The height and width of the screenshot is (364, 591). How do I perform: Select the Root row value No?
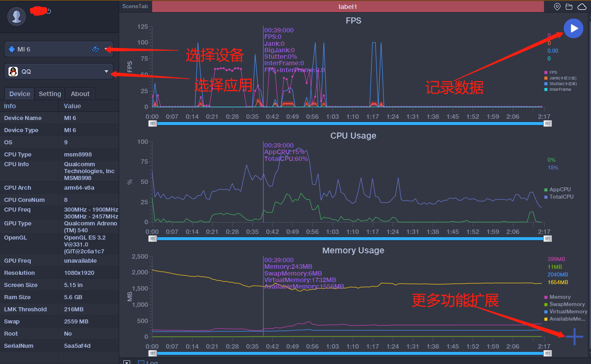pos(68,334)
